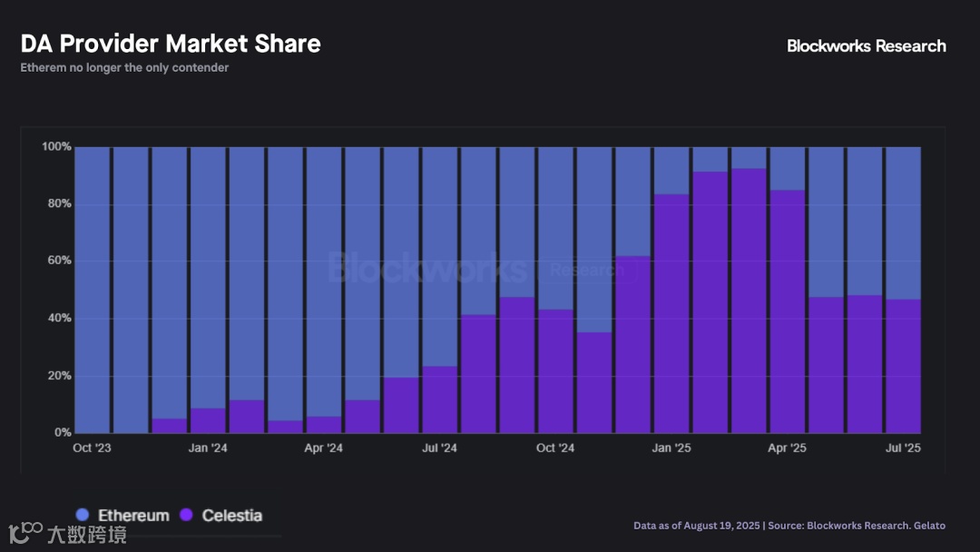This screenshot has width=980, height=552.
Task: Click the Ethereum segment of the Oct '23 bar
Action: click(x=92, y=289)
